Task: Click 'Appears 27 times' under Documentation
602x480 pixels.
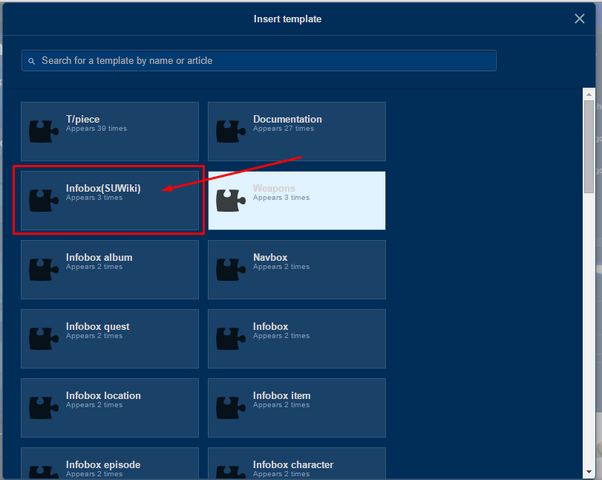Action: [x=283, y=129]
